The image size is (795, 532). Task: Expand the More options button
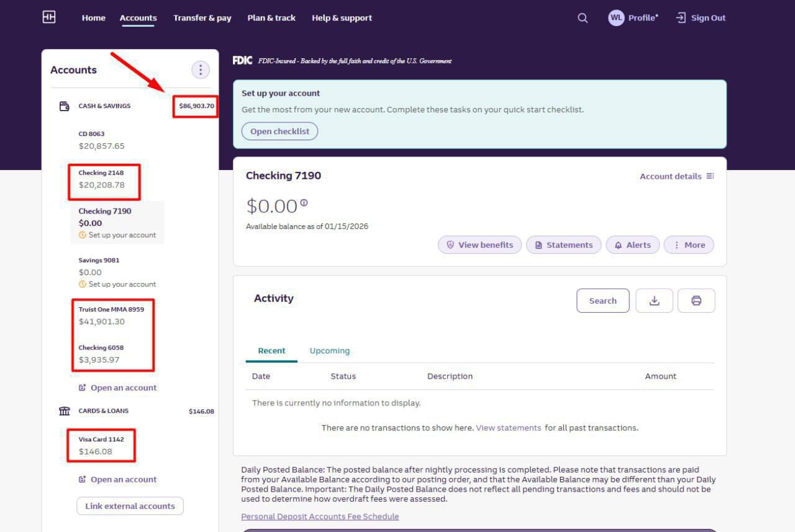tap(689, 245)
